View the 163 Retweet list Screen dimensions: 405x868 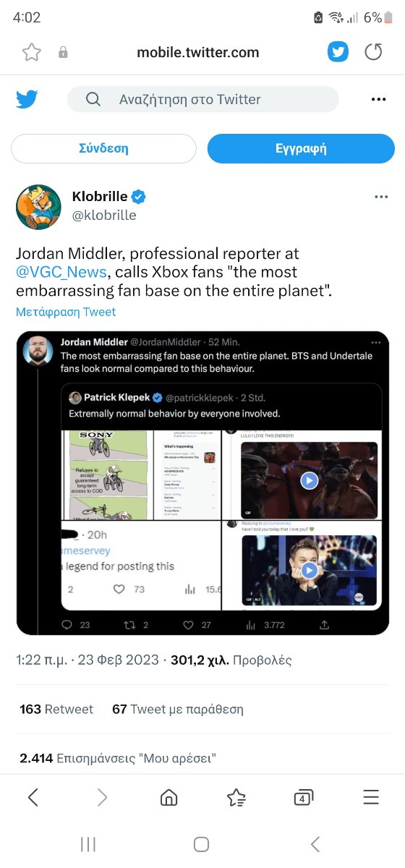coord(56,709)
